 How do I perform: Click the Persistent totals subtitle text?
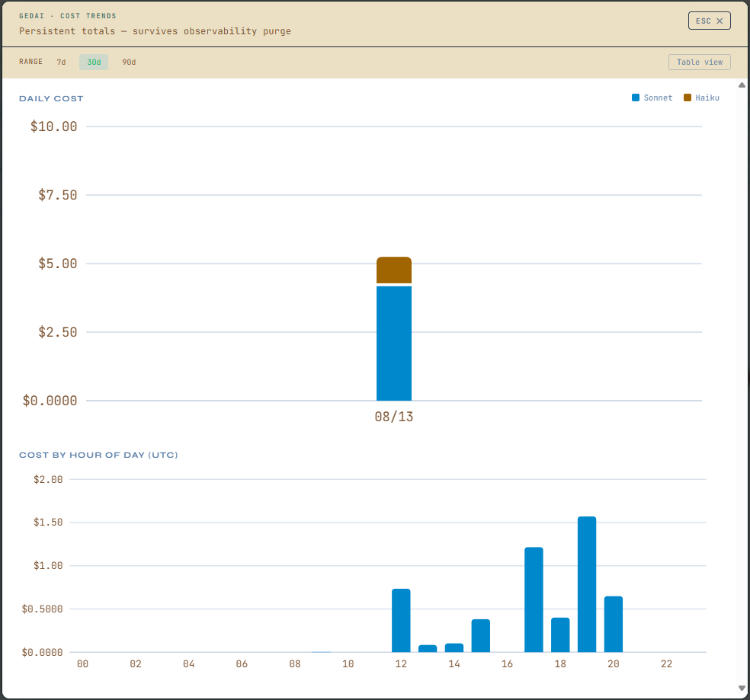point(155,31)
